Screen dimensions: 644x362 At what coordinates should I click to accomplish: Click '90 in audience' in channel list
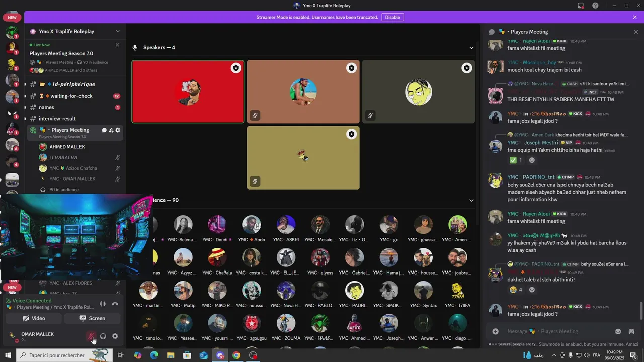pyautogui.click(x=64, y=190)
